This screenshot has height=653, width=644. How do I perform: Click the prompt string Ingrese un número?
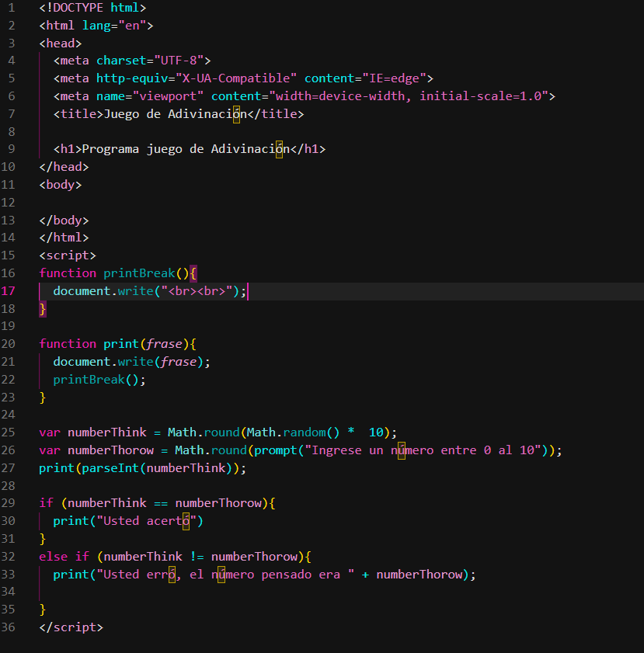(423, 450)
